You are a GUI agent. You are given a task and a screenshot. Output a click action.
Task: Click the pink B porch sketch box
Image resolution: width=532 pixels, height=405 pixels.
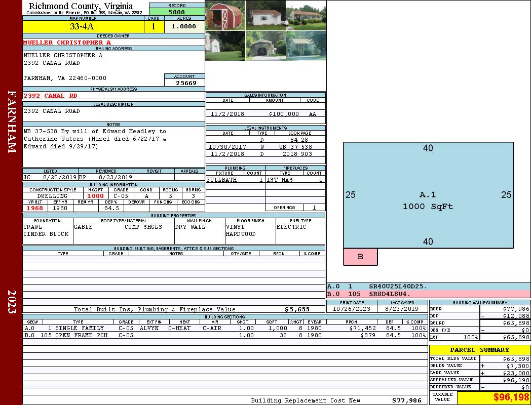(x=360, y=257)
